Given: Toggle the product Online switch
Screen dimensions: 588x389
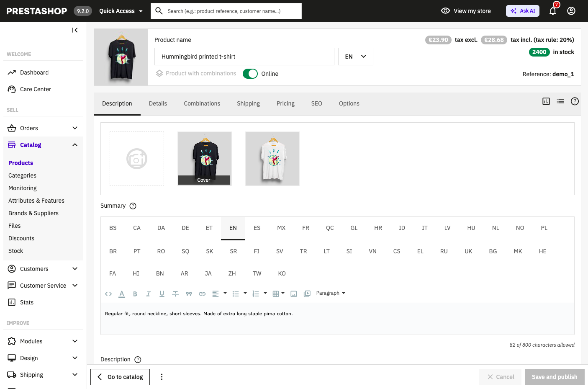Looking at the screenshot, I should [250, 74].
